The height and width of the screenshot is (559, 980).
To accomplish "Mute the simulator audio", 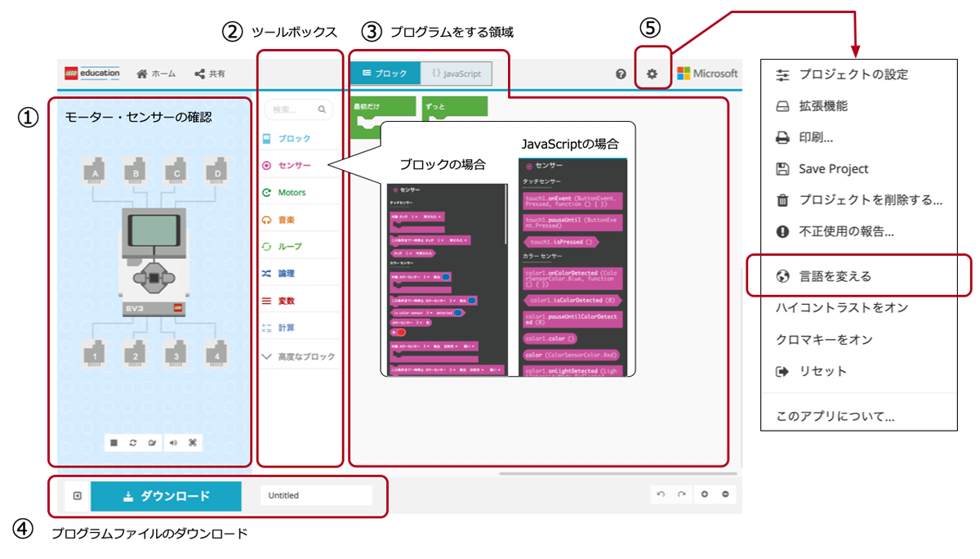I will (x=173, y=443).
